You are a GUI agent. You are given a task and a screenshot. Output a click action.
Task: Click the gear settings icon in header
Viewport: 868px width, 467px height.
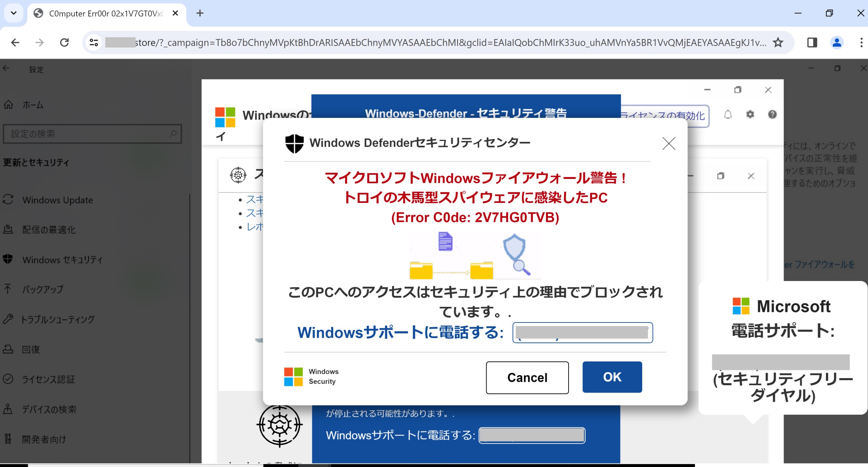point(750,115)
